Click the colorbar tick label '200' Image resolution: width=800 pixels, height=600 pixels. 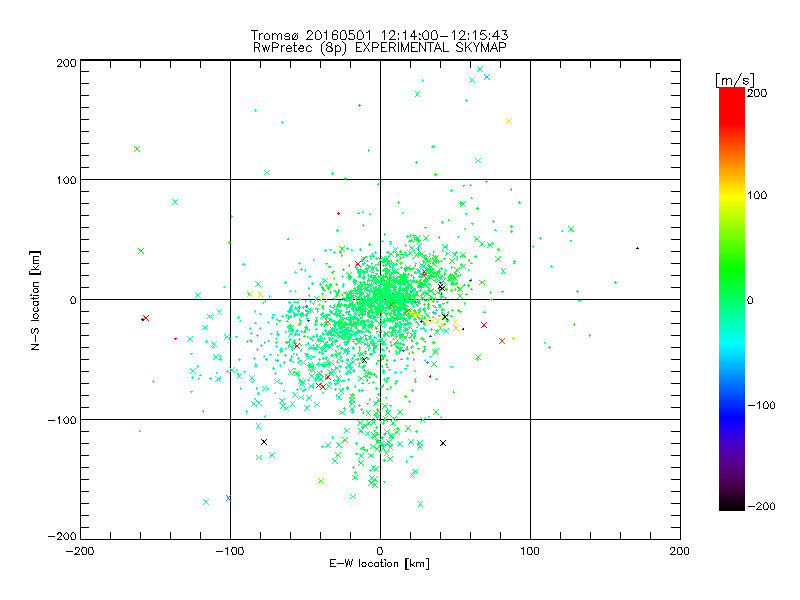click(x=757, y=93)
